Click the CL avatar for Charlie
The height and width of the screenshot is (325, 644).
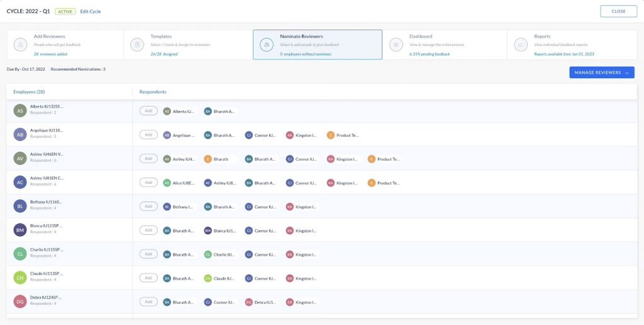(20, 253)
